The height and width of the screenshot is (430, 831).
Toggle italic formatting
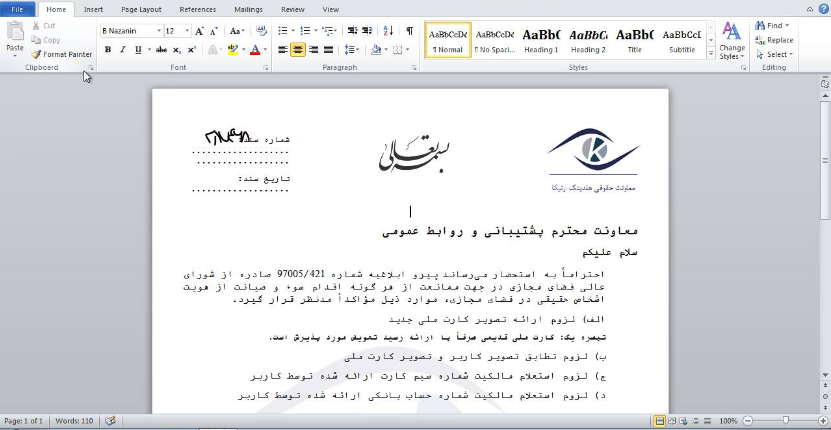point(123,50)
